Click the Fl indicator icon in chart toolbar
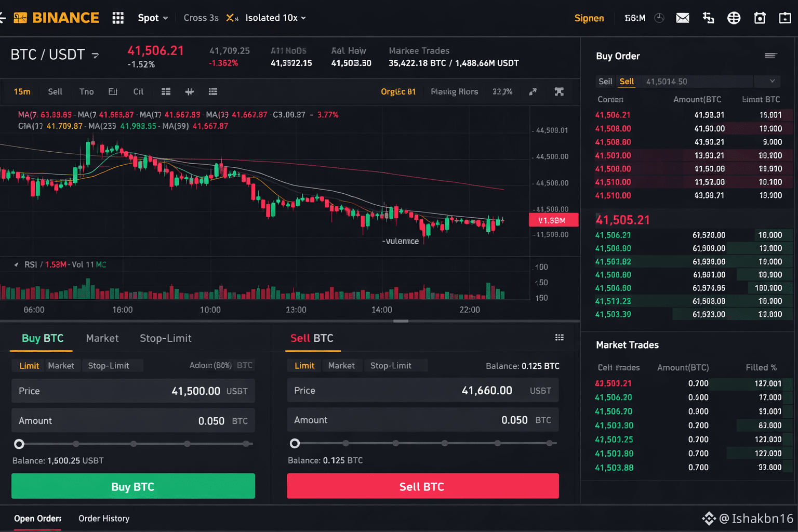This screenshot has height=532, width=798. [113, 92]
